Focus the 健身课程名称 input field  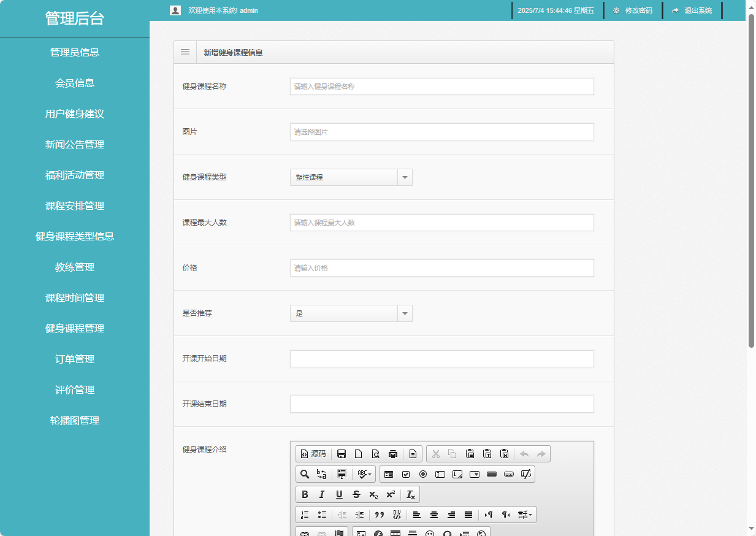(x=441, y=86)
